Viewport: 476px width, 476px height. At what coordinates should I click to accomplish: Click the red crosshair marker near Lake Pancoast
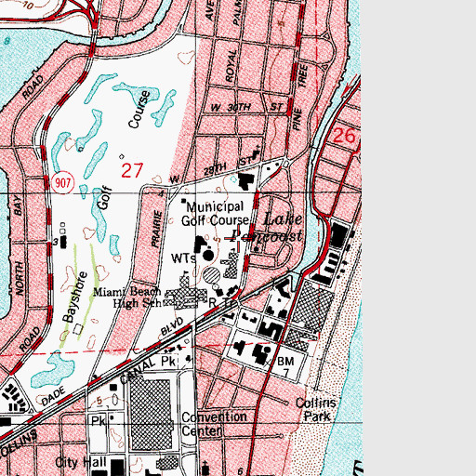click(238, 238)
